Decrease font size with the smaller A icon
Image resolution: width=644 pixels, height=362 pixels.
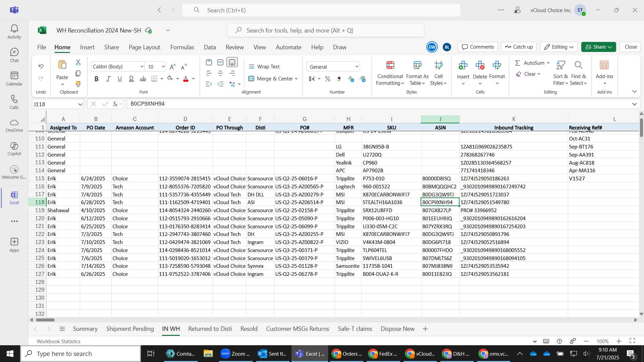[184, 67]
